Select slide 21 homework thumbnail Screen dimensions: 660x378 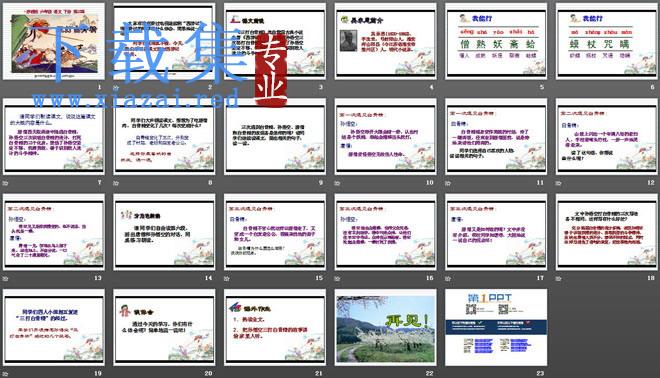[x=275, y=327]
